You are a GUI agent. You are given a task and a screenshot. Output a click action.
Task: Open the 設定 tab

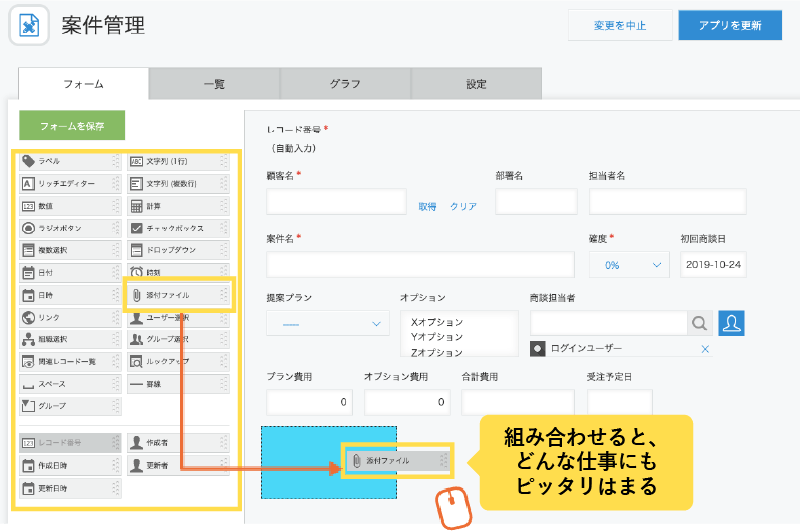point(476,84)
